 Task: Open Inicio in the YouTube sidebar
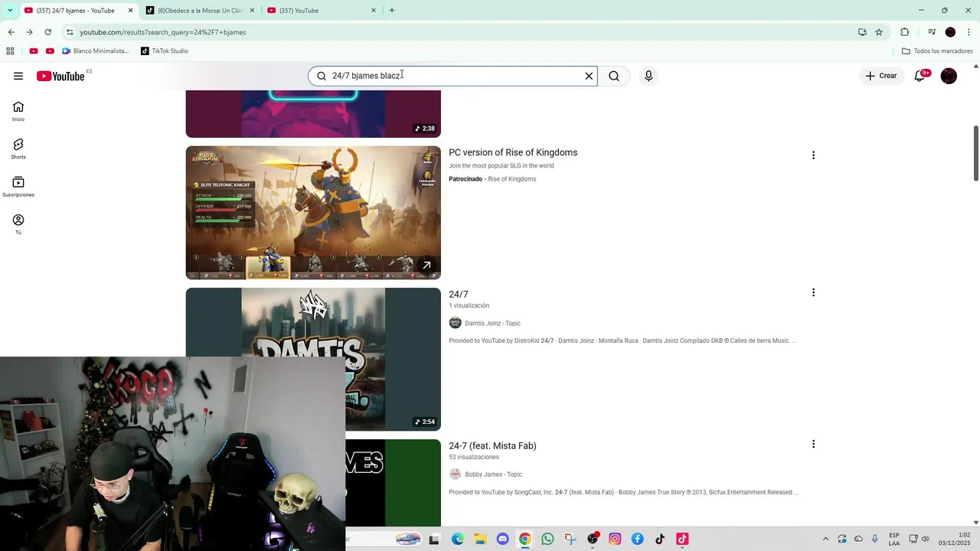(18, 111)
